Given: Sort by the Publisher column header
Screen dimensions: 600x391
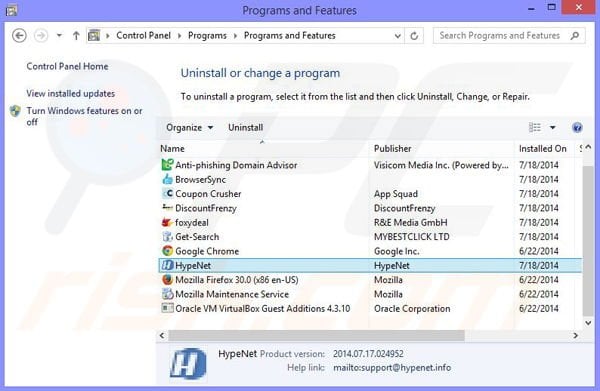Looking at the screenshot, I should 442,148.
